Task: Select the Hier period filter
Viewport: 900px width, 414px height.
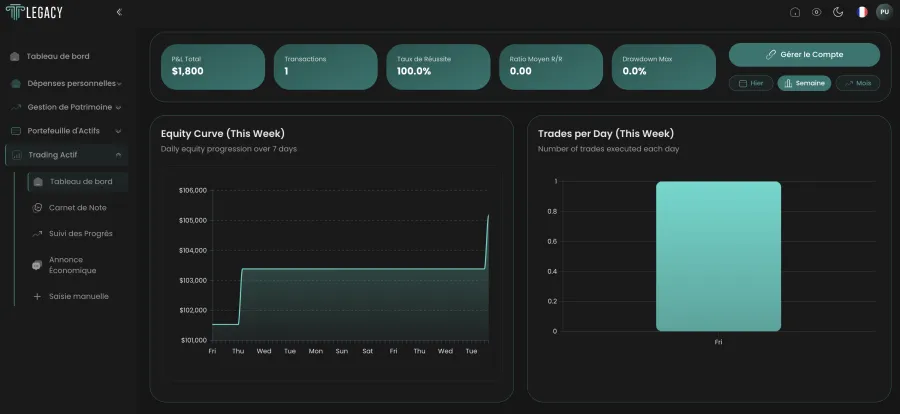Action: [751, 83]
